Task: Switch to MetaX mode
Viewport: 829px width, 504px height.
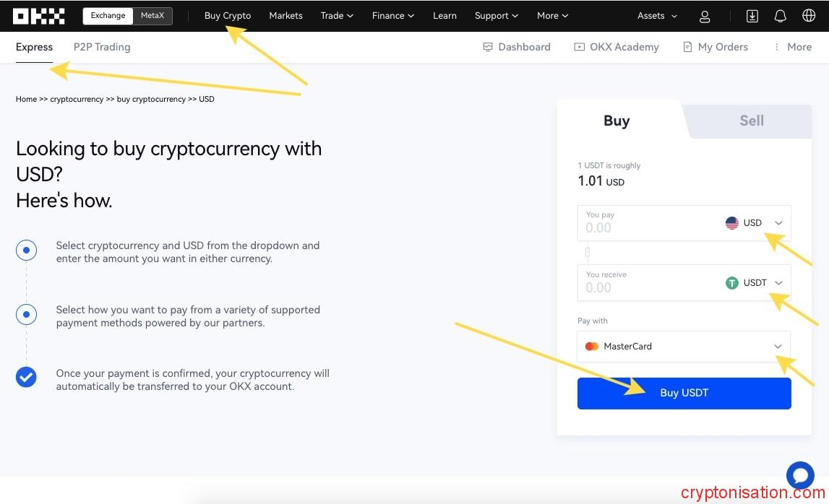Action: coord(153,15)
